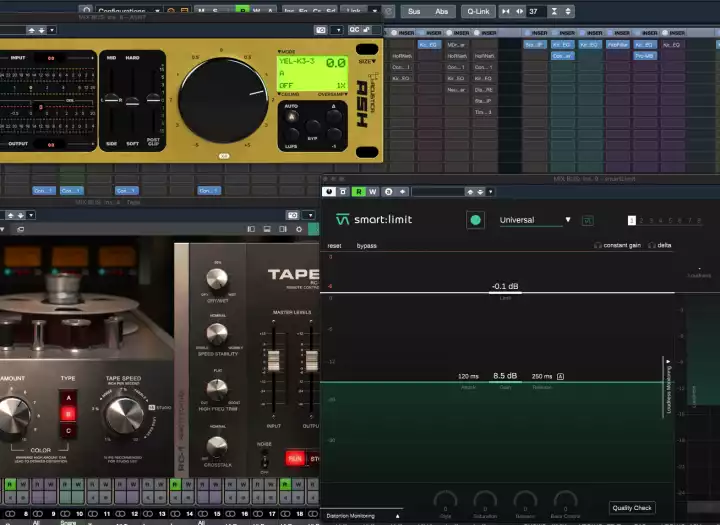
Task: Toggle Read automation in smart:limit header
Action: 359,192
